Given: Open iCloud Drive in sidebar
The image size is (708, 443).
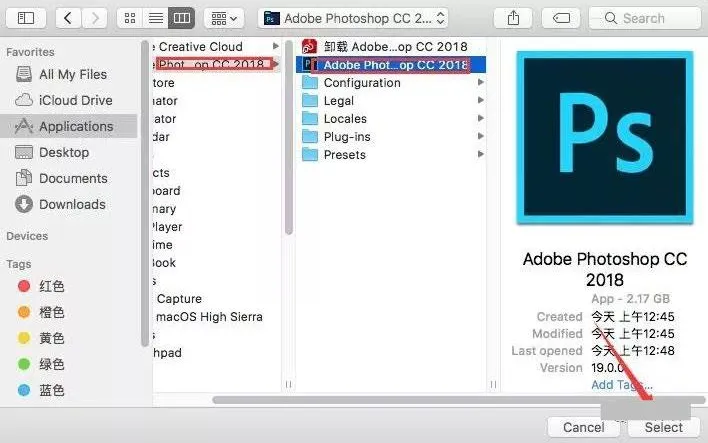Looking at the screenshot, I should tap(69, 100).
